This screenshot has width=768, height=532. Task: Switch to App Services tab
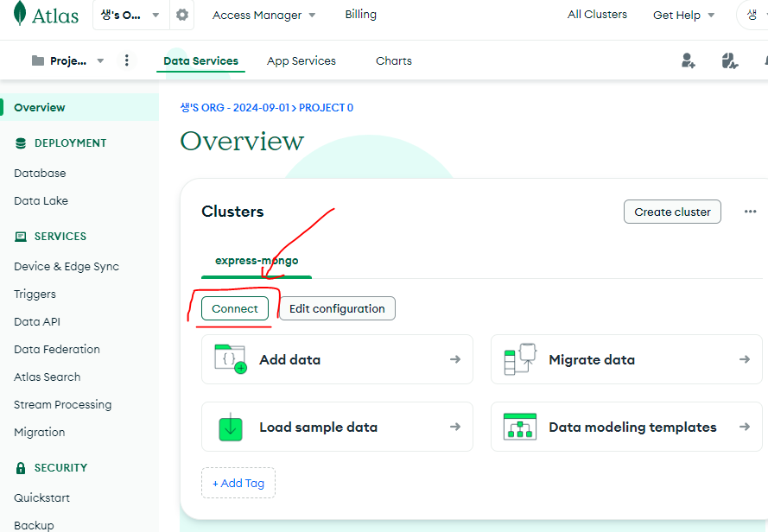(x=301, y=60)
